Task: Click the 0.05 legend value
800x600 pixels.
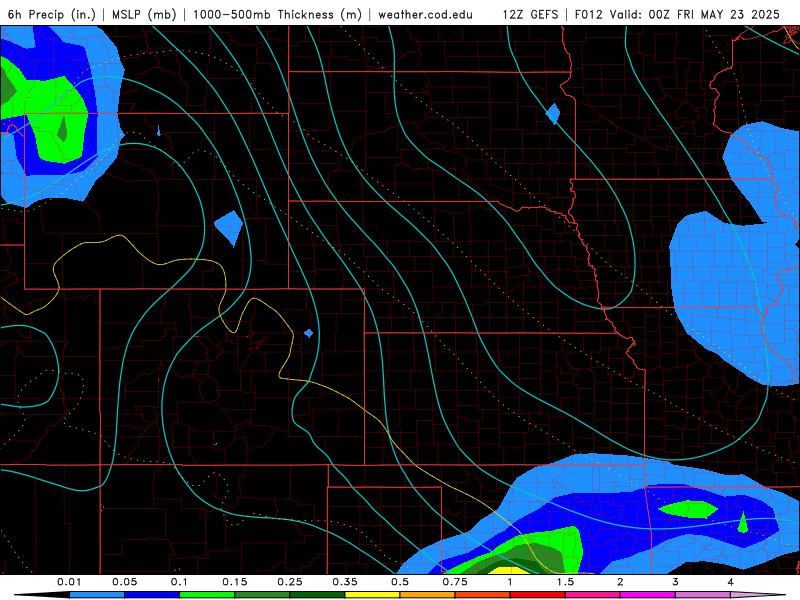Action: 124,582
